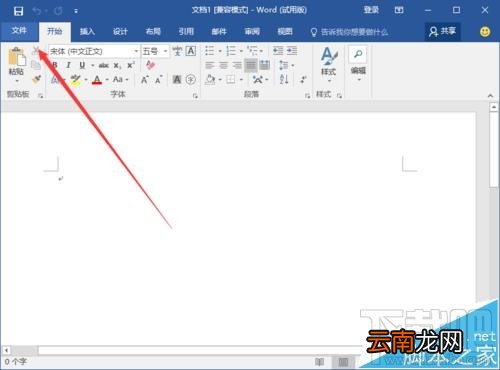Open font name box 宋体 (中文正文)
Image resolution: width=500 pixels, height=370 pixels.
coord(94,51)
